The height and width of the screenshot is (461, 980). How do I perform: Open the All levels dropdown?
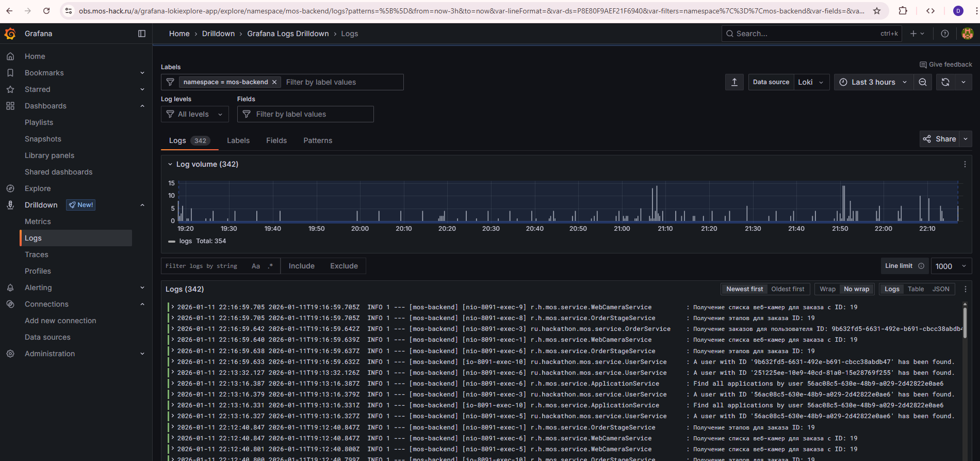click(x=194, y=114)
